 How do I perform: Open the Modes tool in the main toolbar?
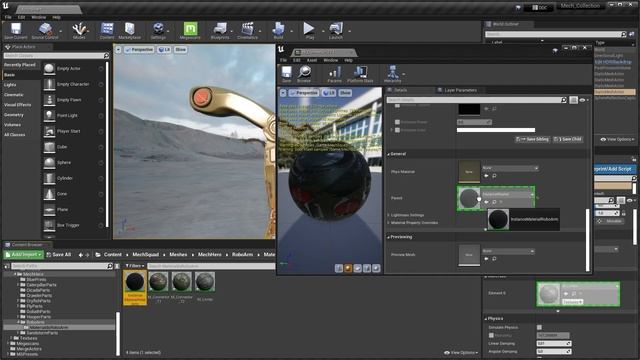coord(79,31)
